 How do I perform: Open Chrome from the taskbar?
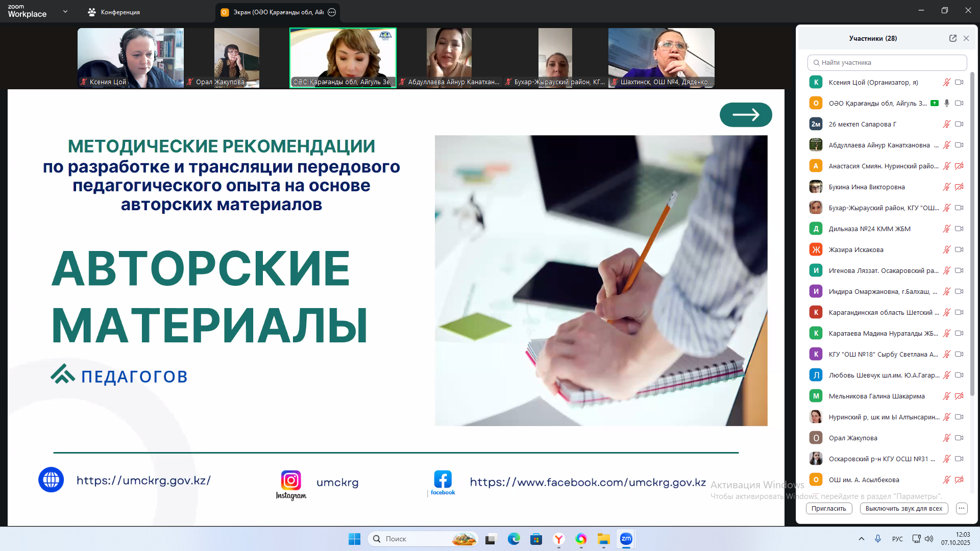[x=580, y=539]
